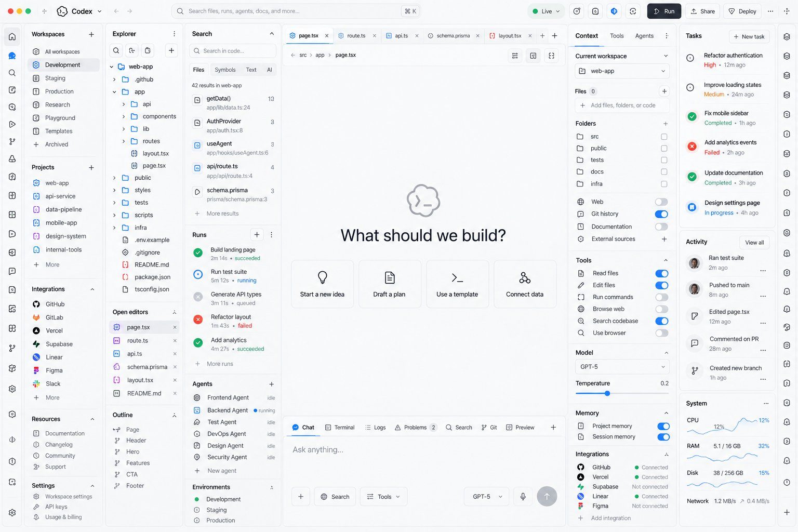798x532 pixels.
Task: Click plus icon next to Workspaces
Action: pyautogui.click(x=91, y=34)
